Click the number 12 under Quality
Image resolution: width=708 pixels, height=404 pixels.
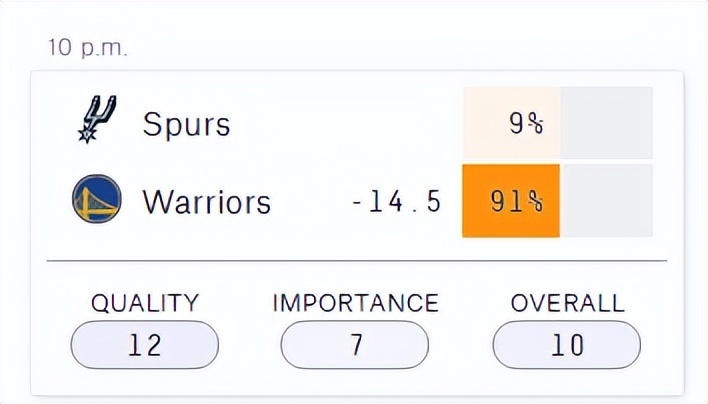tap(145, 345)
